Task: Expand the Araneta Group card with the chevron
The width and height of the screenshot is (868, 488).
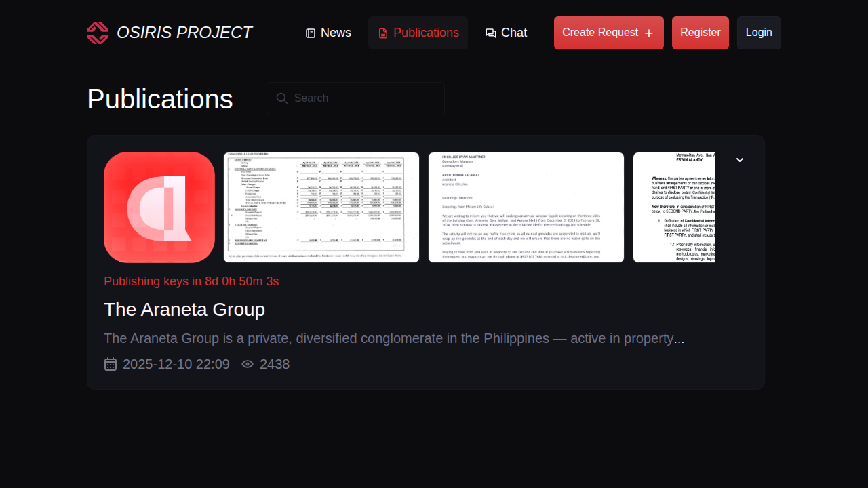Action: pyautogui.click(x=740, y=160)
